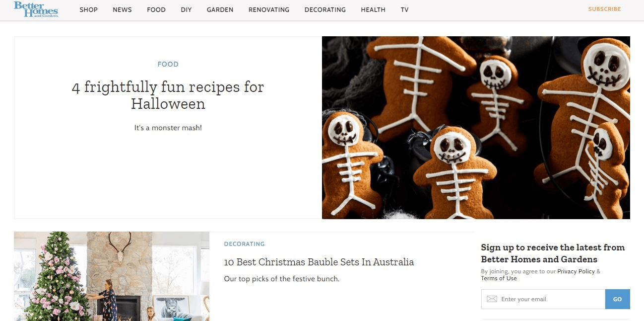Viewport: 644px width, 321px height.
Task: Click the DECORATING category tag above bauble article
Action: (244, 244)
